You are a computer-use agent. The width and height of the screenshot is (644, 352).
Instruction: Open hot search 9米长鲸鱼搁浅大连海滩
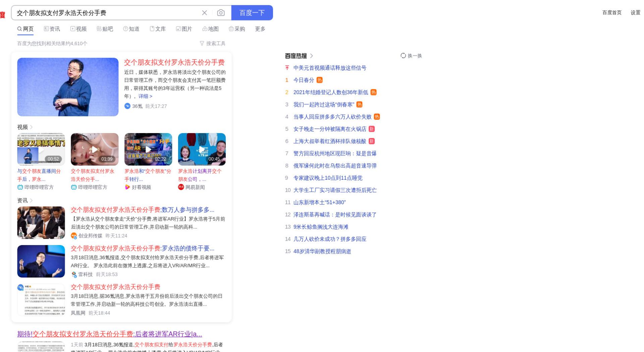pos(321,227)
